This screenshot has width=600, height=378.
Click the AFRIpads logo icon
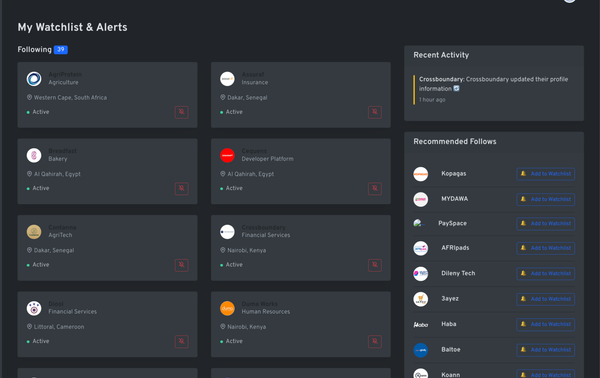[x=421, y=248]
